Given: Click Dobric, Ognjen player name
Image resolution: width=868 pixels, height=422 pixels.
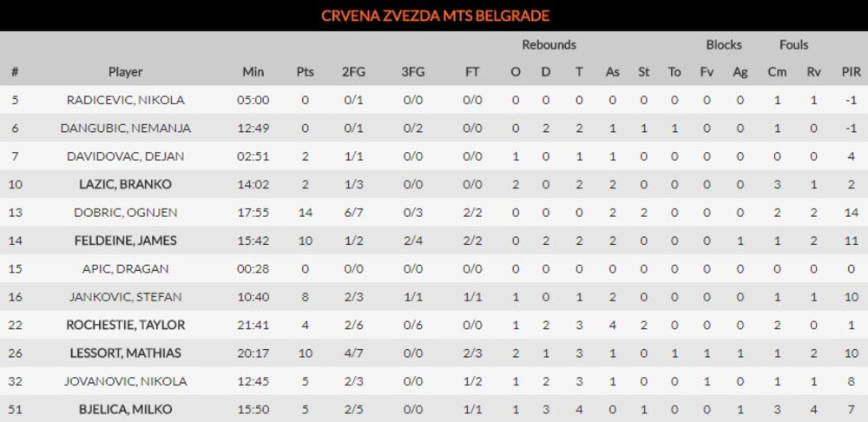Looking at the screenshot, I should pos(126,213).
